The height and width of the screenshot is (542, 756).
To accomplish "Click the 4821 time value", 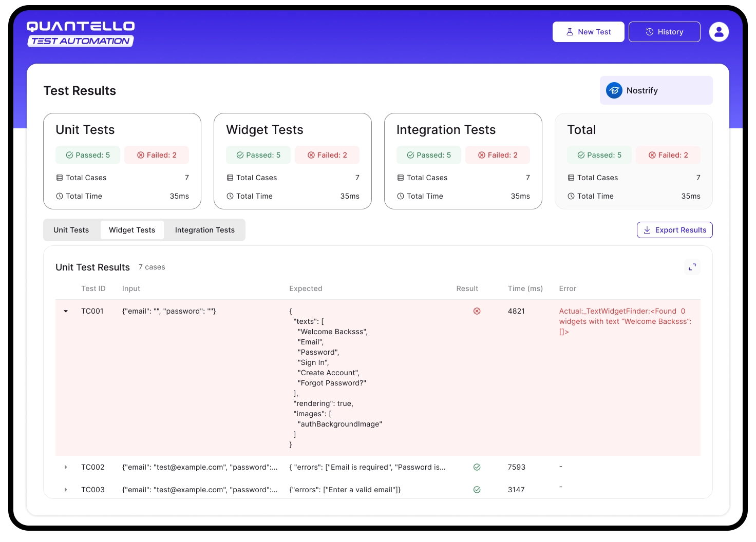I will click(x=516, y=311).
